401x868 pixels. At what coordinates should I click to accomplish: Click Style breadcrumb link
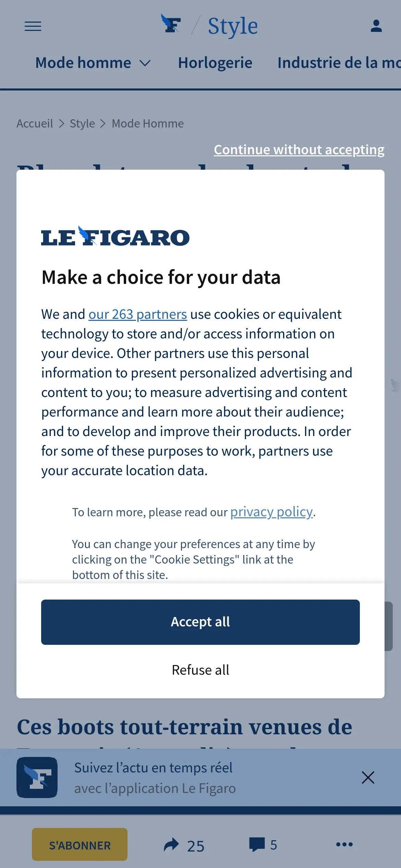pos(82,123)
